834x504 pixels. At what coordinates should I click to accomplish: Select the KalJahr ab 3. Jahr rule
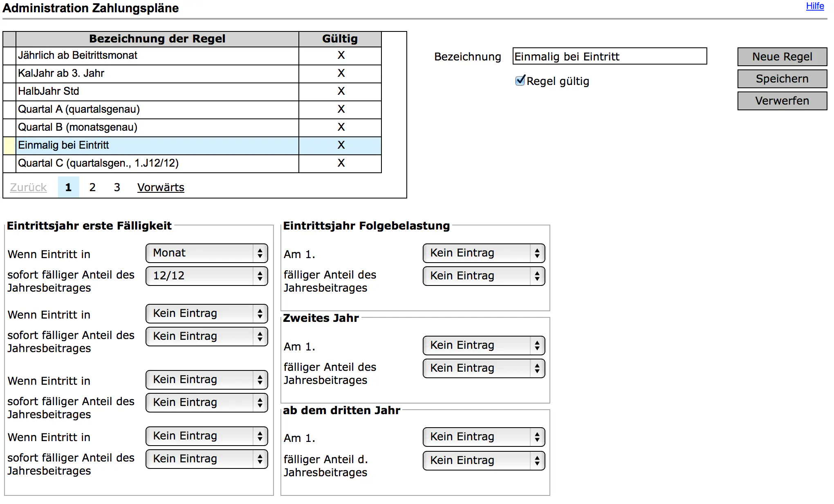pyautogui.click(x=157, y=74)
